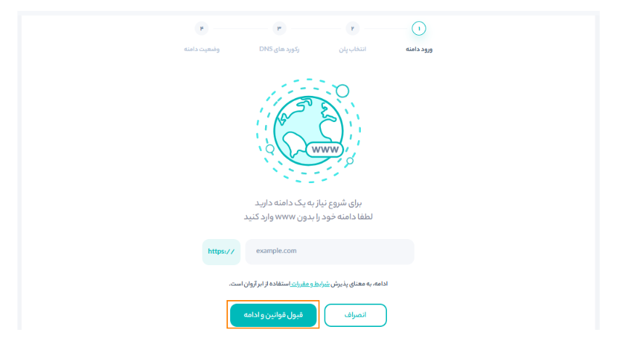
Task: Focus the example.com domain input field
Action: (330, 251)
